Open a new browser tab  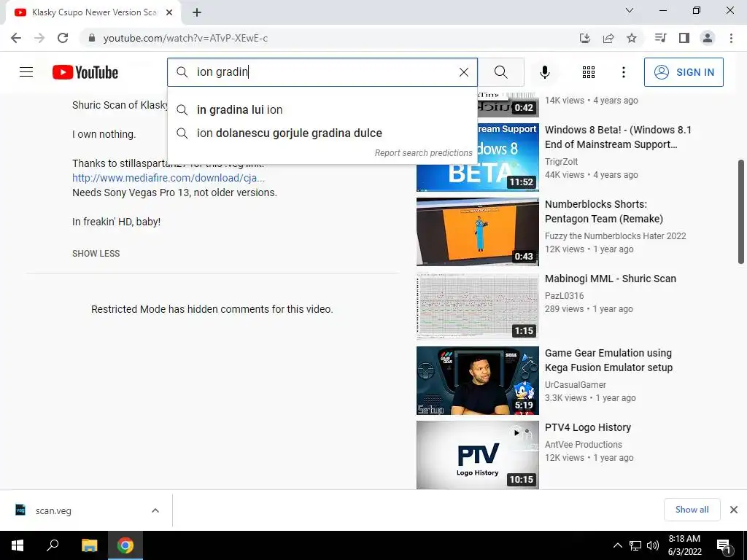pos(197,12)
